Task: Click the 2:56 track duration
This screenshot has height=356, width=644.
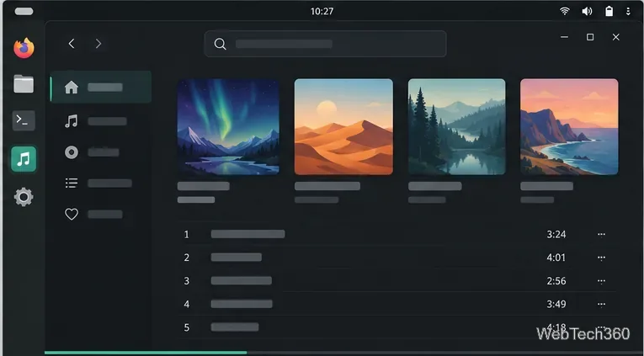Action: coord(556,281)
